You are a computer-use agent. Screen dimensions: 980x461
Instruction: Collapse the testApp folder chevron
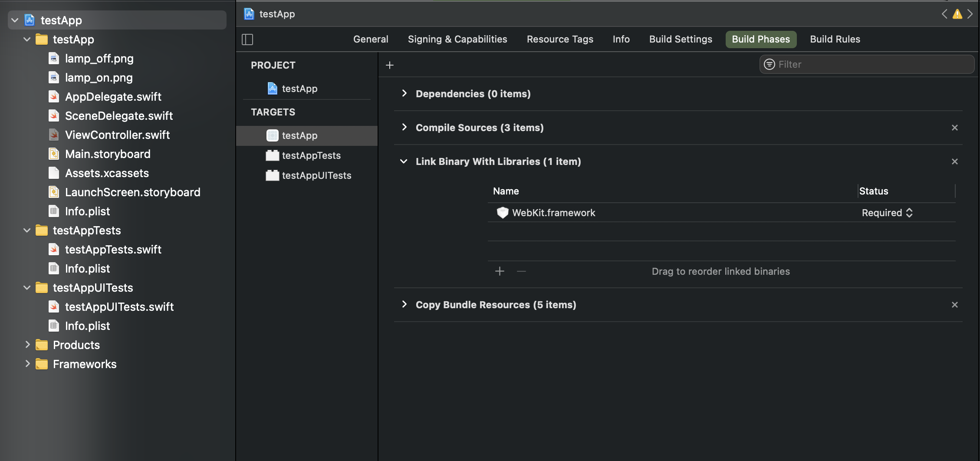point(27,39)
